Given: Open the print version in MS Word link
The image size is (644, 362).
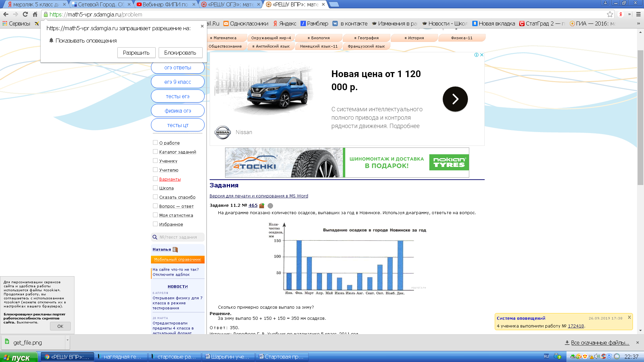Looking at the screenshot, I should coord(259,196).
